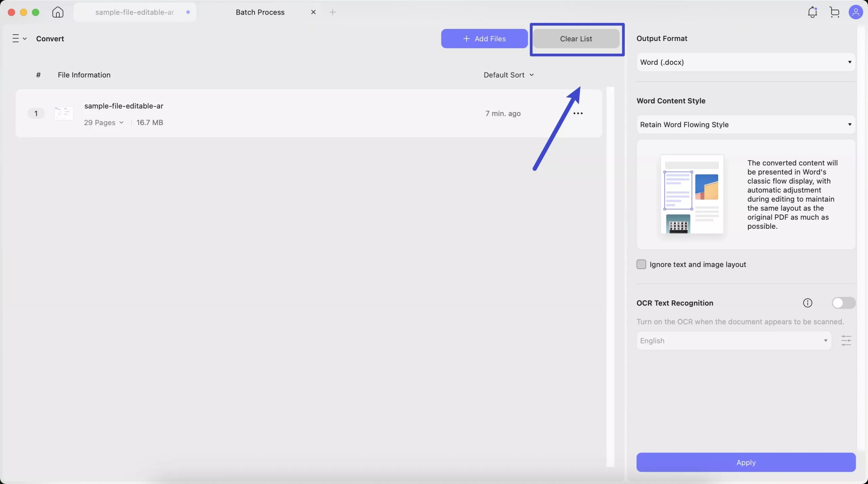Open the shopping cart icon
Viewport: 868px width, 484px height.
point(834,12)
